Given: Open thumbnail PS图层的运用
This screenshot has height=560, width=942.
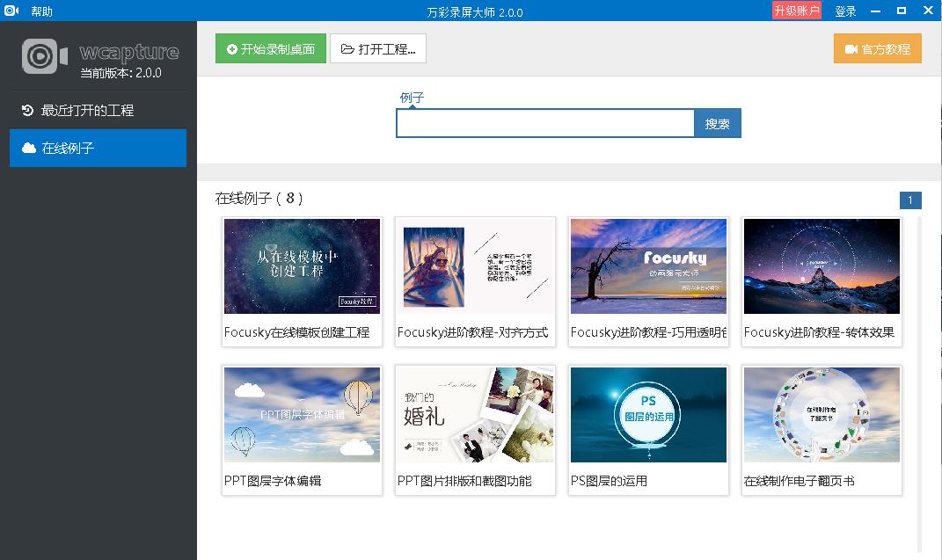Looking at the screenshot, I should click(x=648, y=415).
